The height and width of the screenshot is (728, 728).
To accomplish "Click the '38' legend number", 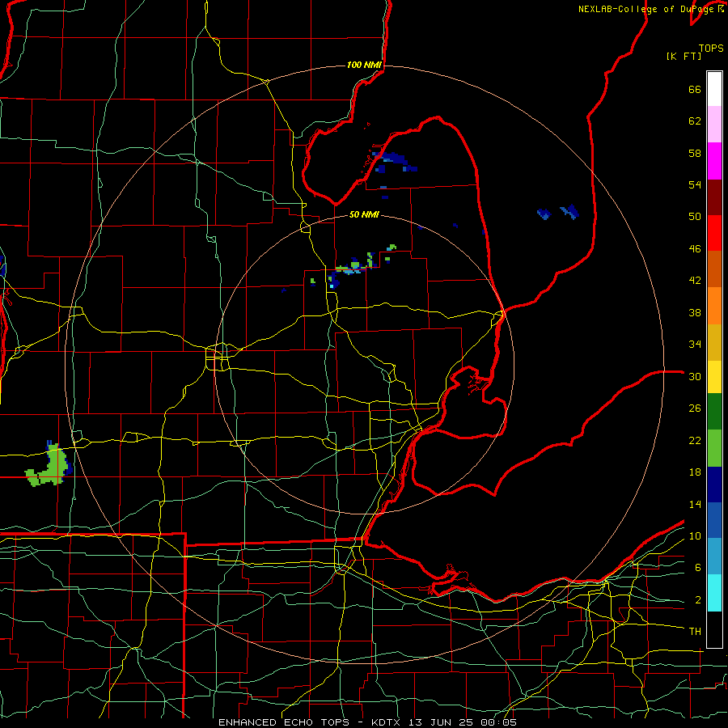I will (695, 312).
